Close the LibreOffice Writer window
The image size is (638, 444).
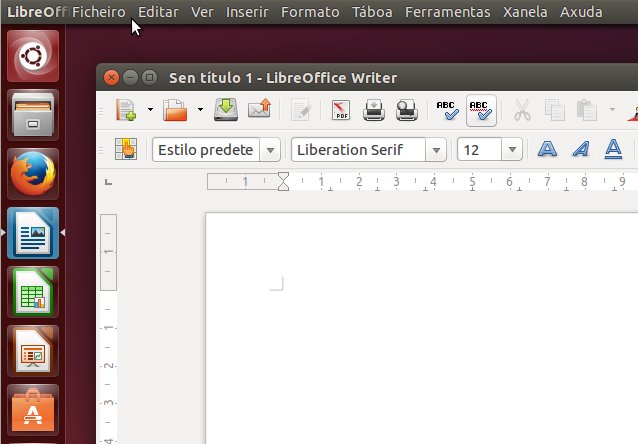point(111,77)
